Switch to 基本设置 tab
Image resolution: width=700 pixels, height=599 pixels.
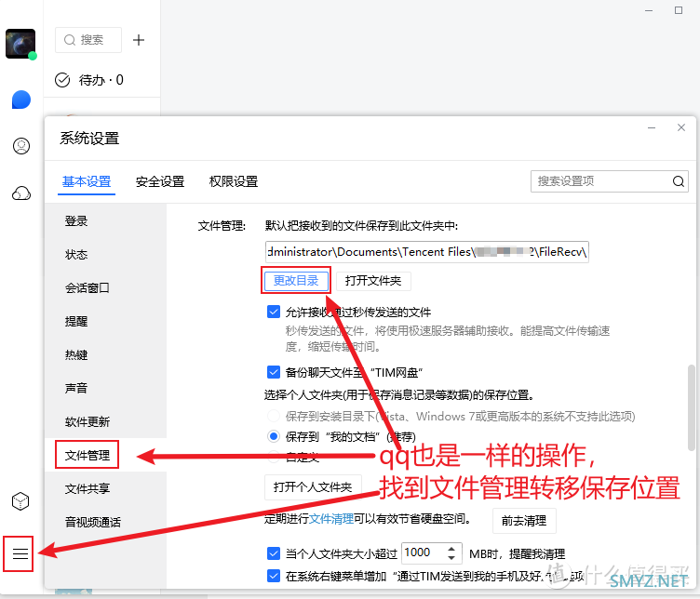[87, 181]
